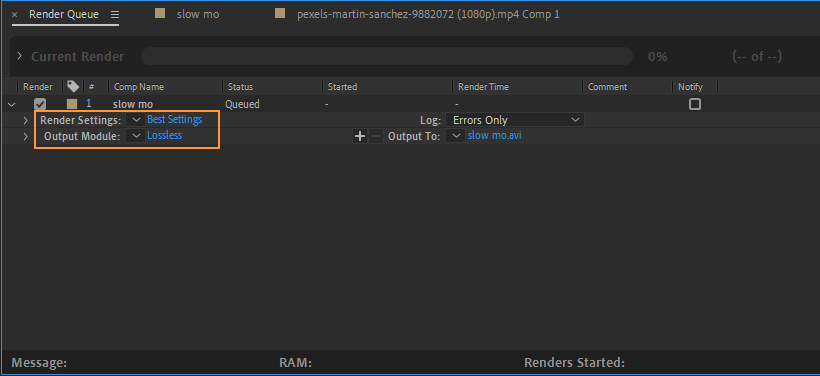Image resolution: width=820 pixels, height=376 pixels.
Task: Open Best Settings link
Action: [174, 119]
